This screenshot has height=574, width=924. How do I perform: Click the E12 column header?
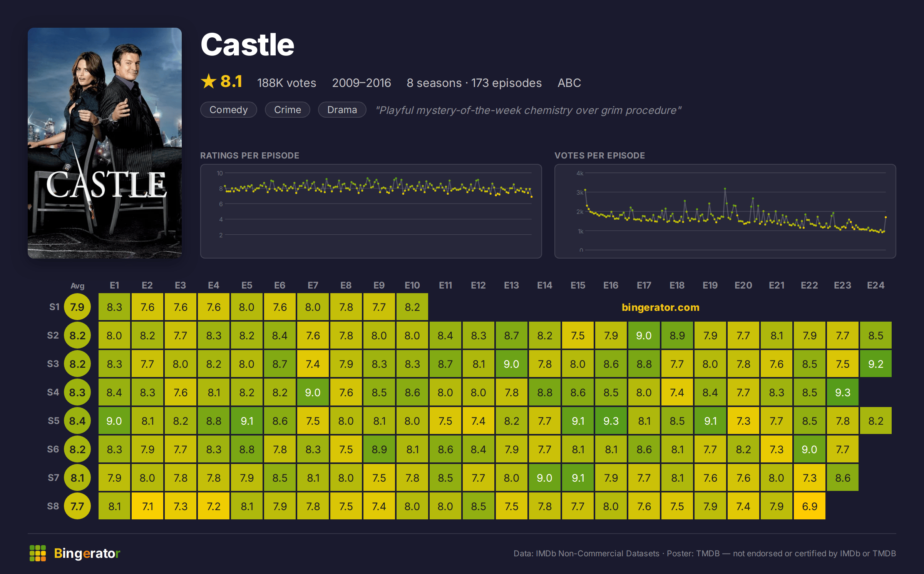[478, 285]
